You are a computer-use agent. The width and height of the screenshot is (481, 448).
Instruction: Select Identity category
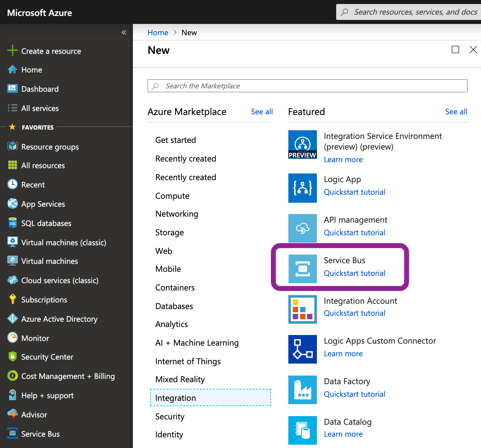169,434
